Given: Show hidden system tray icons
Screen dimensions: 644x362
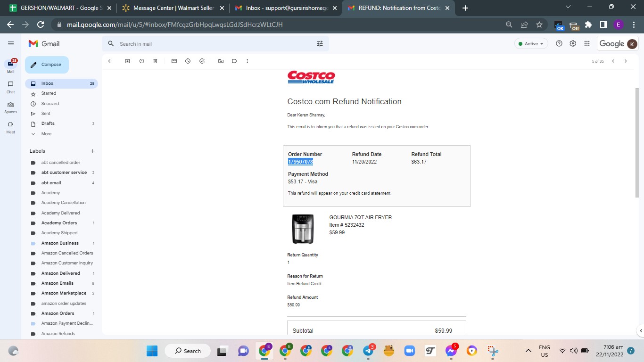Looking at the screenshot, I should (528, 351).
